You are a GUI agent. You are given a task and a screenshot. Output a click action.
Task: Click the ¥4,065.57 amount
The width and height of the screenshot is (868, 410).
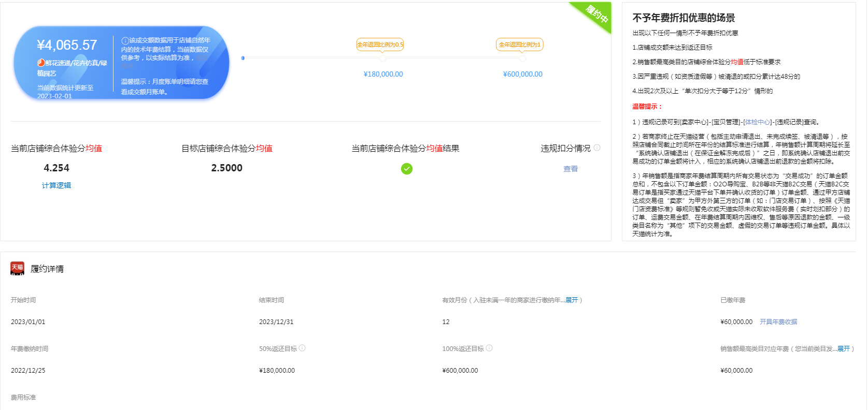(x=67, y=46)
